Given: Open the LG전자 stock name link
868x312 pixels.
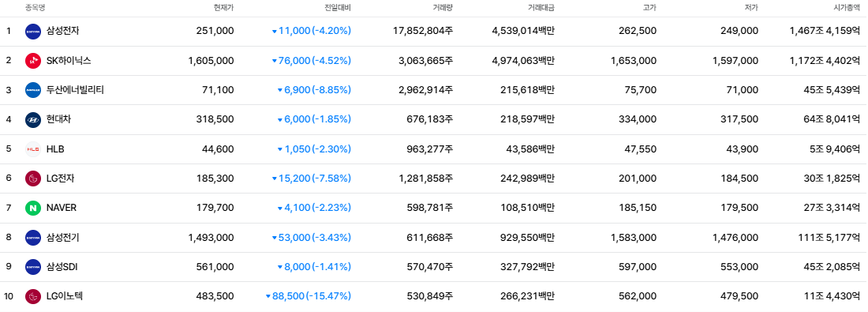Looking at the screenshot, I should click(x=60, y=179).
